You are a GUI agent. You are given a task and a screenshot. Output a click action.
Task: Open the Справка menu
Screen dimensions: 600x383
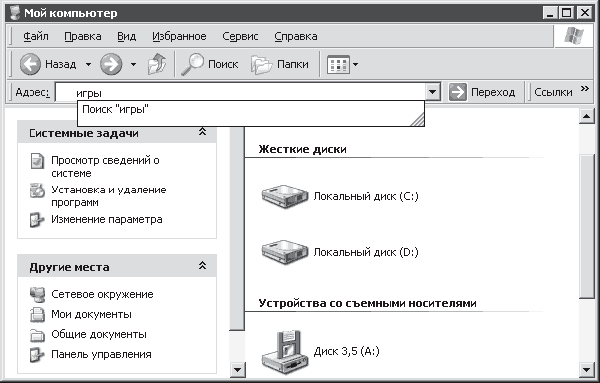[296, 36]
